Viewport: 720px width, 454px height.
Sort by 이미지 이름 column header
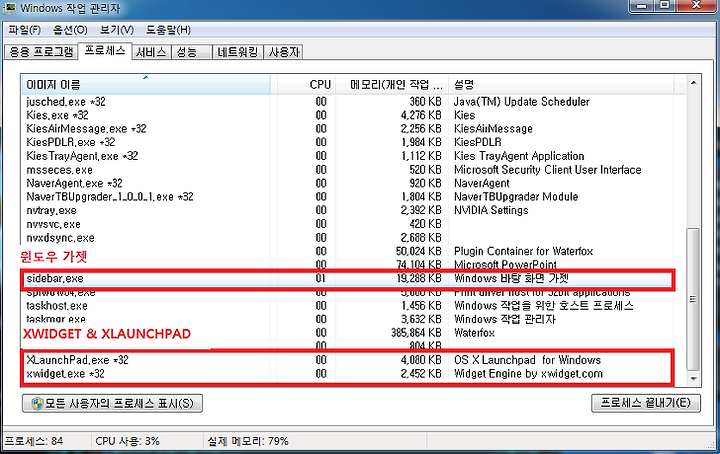pos(146,85)
